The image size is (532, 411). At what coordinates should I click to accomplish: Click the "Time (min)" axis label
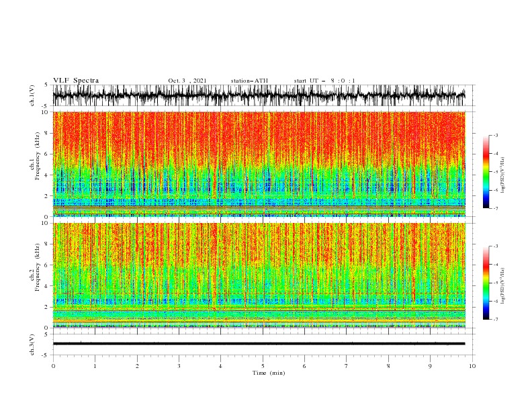click(x=269, y=373)
